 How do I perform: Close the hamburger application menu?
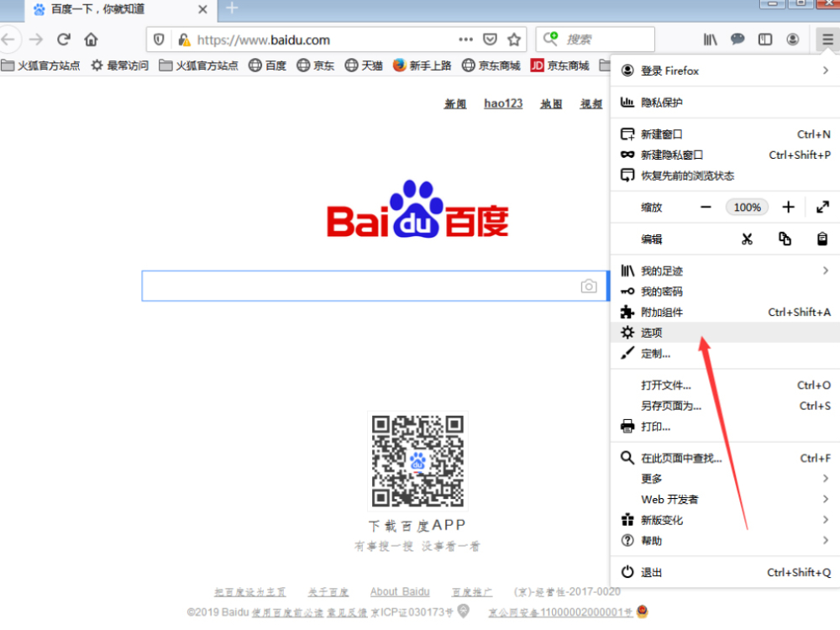[827, 39]
